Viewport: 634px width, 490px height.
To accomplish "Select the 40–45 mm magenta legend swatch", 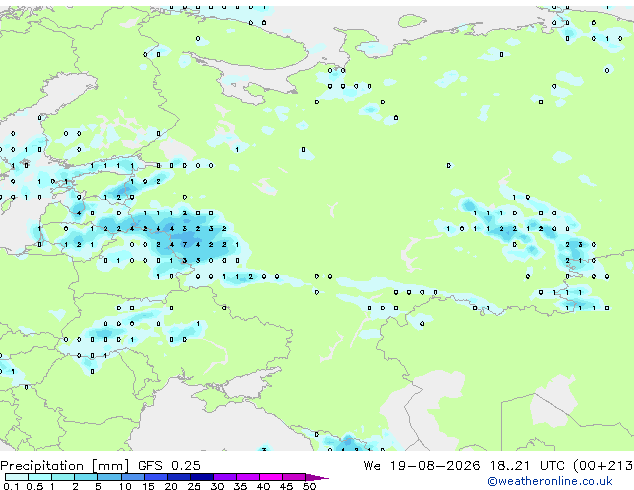I will (x=271, y=477).
